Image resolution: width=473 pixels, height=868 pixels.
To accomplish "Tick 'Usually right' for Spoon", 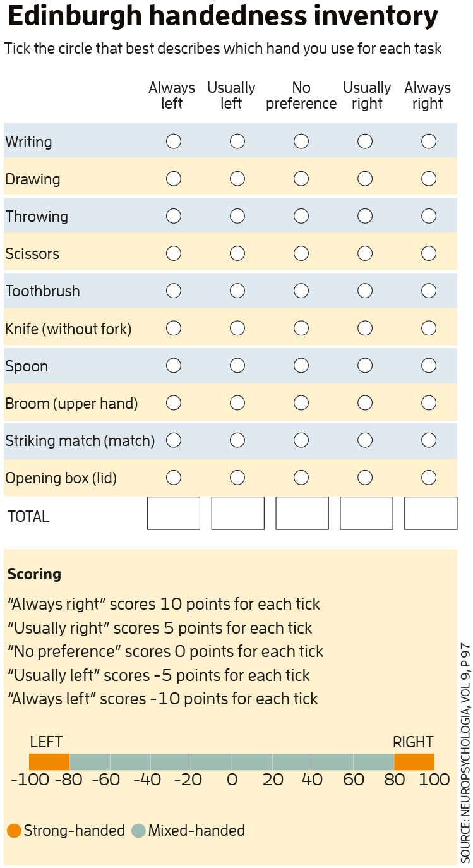I will point(365,365).
